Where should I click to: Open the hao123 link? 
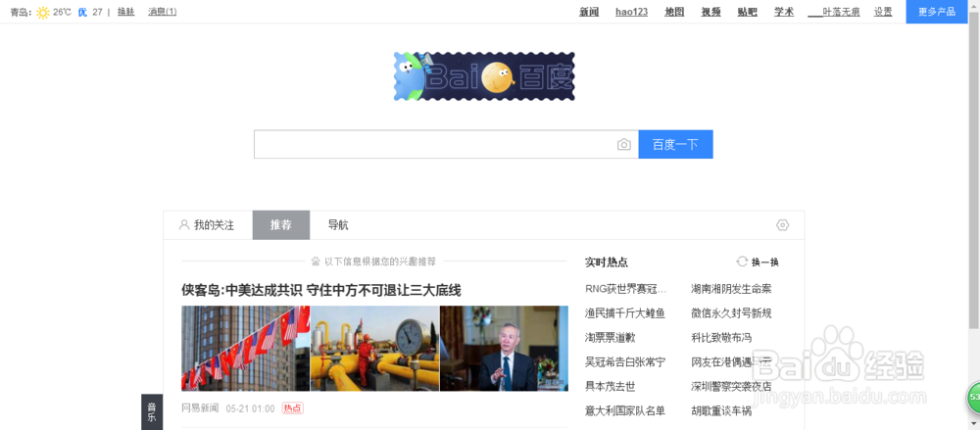pos(631,12)
